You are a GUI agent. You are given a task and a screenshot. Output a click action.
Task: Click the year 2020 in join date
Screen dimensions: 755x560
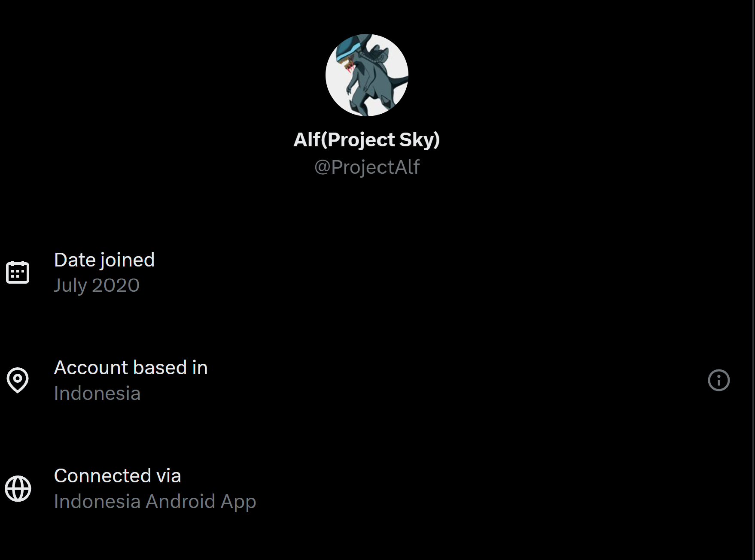(116, 285)
